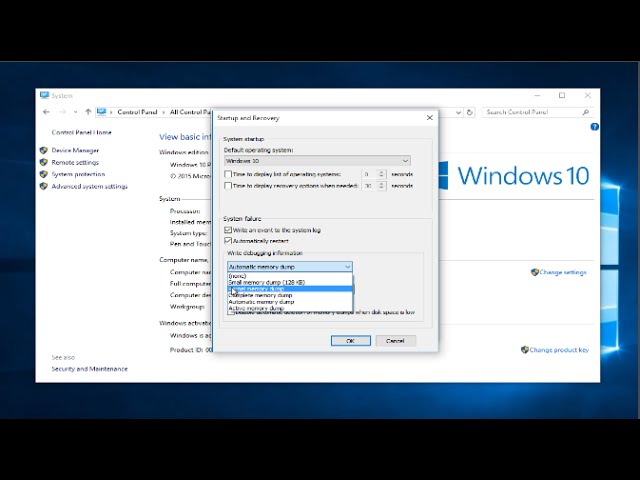
Task: Toggle Time to display recovery options checkbox
Action: click(x=228, y=186)
